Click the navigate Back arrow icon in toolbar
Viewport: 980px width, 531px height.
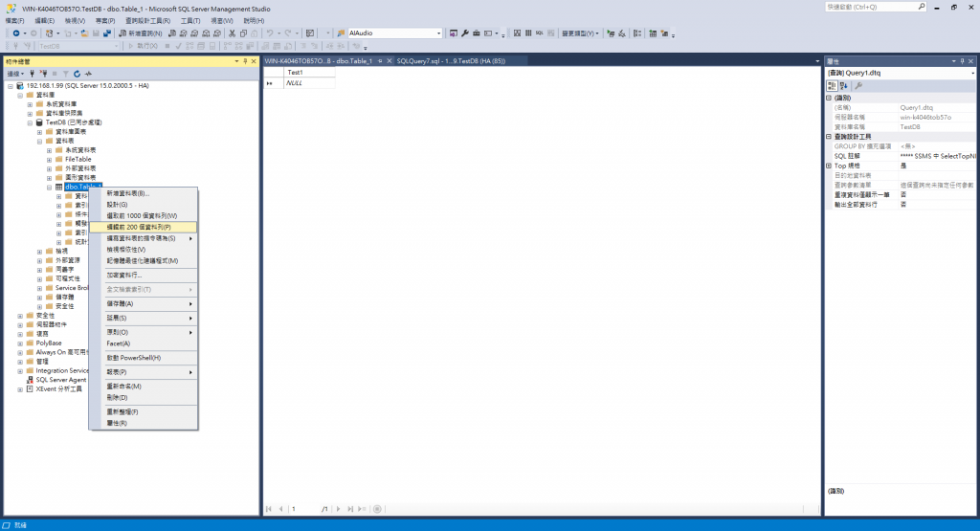coord(15,33)
